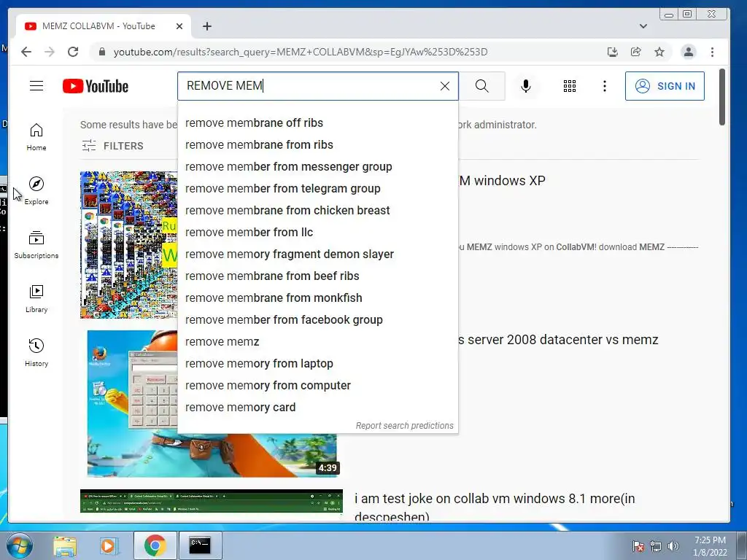Open the Chrome three-dot menu

[x=712, y=52]
